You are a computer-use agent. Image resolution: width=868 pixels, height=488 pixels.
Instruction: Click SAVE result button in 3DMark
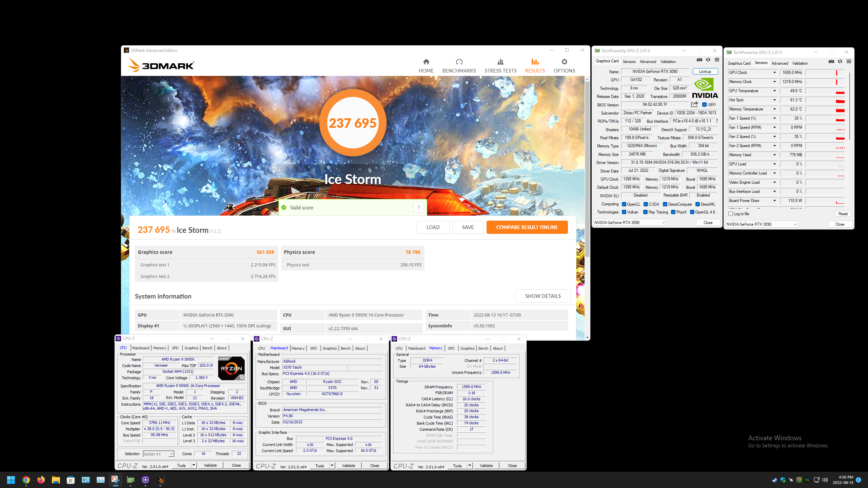click(x=468, y=227)
